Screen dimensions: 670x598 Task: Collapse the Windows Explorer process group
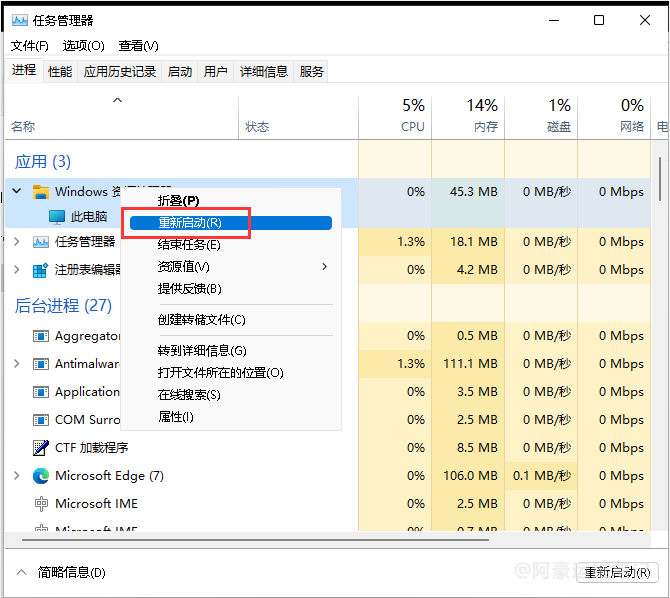tap(16, 192)
